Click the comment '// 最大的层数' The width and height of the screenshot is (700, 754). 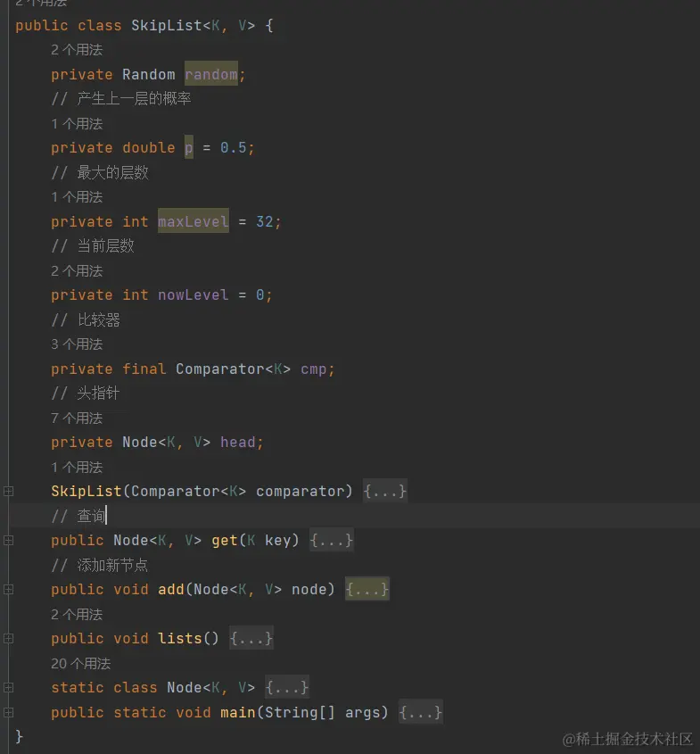pyautogui.click(x=100, y=172)
